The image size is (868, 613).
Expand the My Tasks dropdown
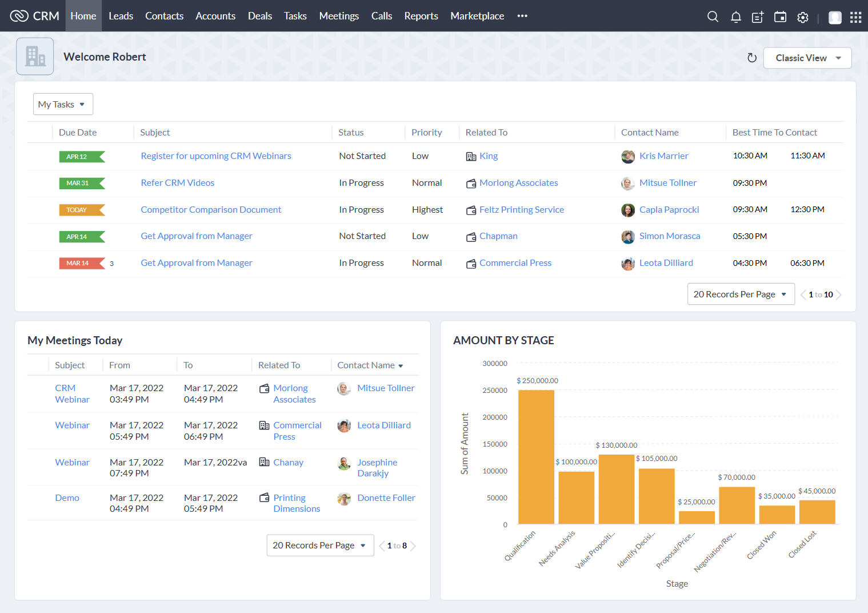pyautogui.click(x=63, y=104)
